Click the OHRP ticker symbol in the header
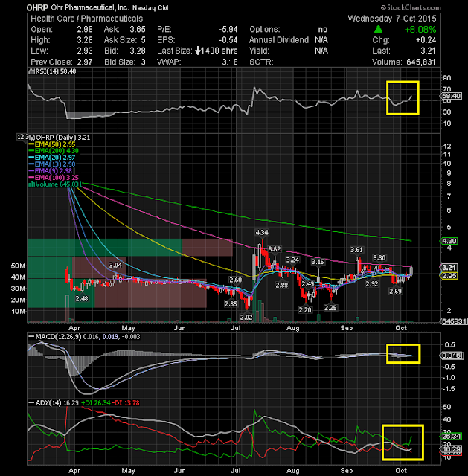This screenshot has width=468, height=476. click(x=37, y=7)
